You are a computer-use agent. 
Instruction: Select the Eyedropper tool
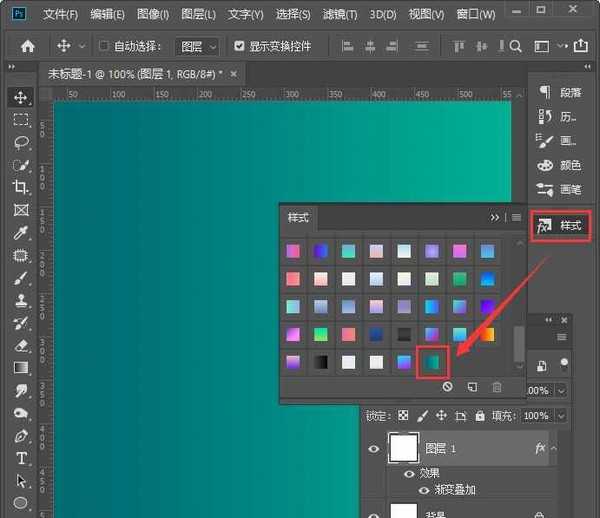20,233
